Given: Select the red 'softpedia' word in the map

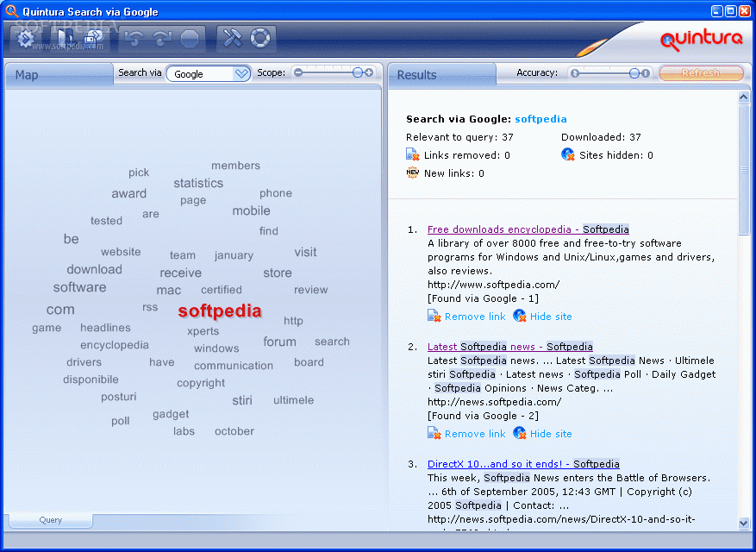Looking at the screenshot, I should pyautogui.click(x=220, y=311).
